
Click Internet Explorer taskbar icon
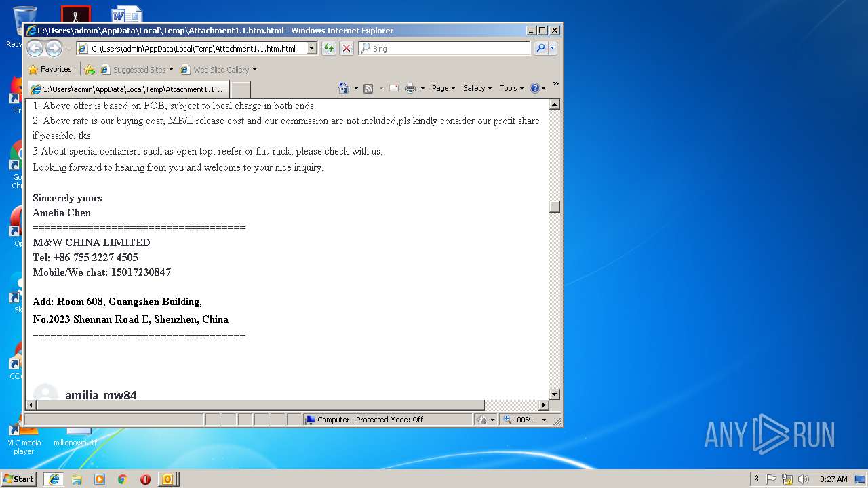click(x=54, y=479)
